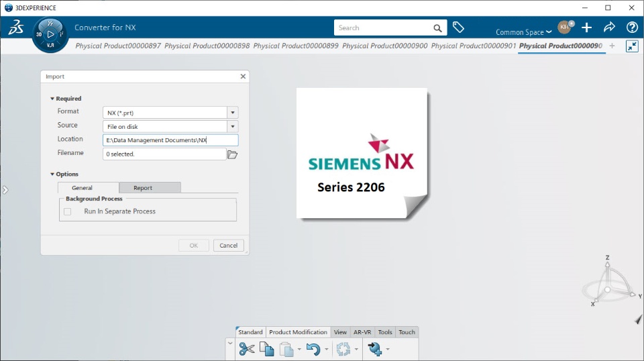The height and width of the screenshot is (361, 644).
Task: Browse files with the folder icon
Action: [233, 154]
